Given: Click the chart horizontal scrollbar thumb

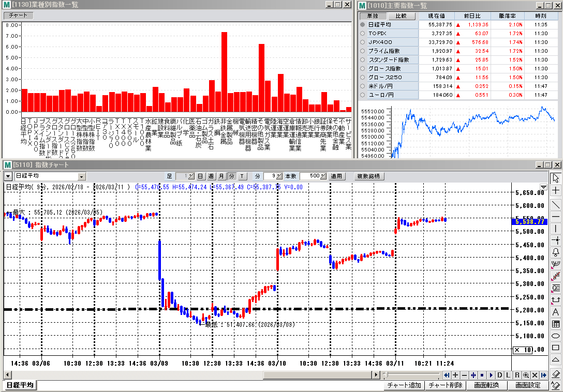Looking at the screenshot, I should pyautogui.click(x=318, y=375).
